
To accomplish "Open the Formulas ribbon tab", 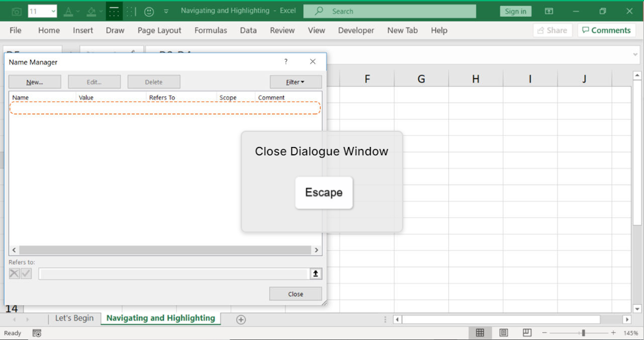I will (211, 31).
